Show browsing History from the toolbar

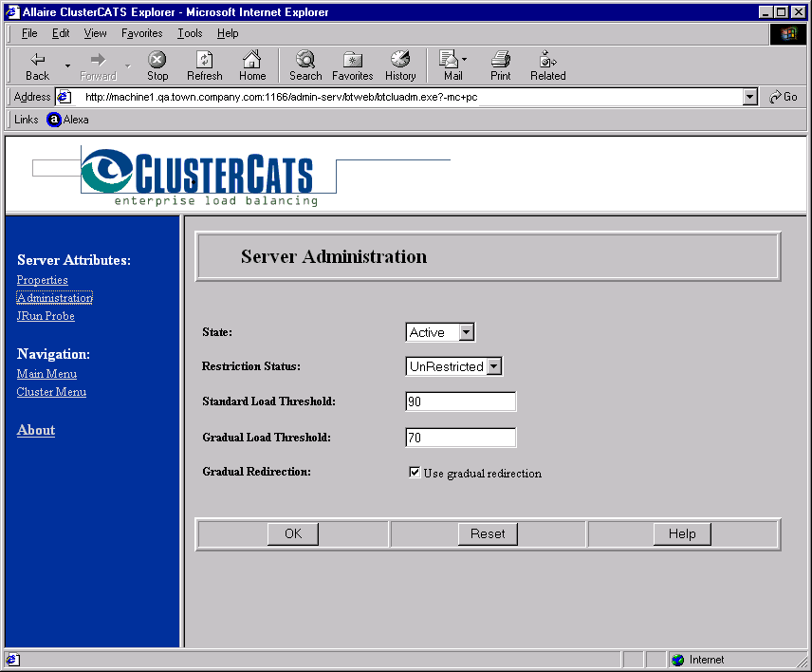click(400, 59)
